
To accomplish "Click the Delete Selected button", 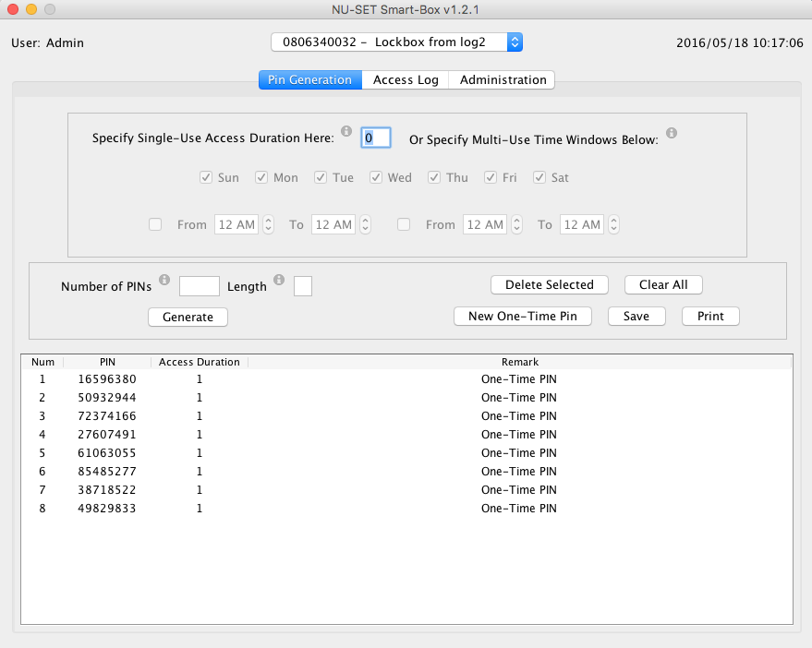I will click(550, 284).
